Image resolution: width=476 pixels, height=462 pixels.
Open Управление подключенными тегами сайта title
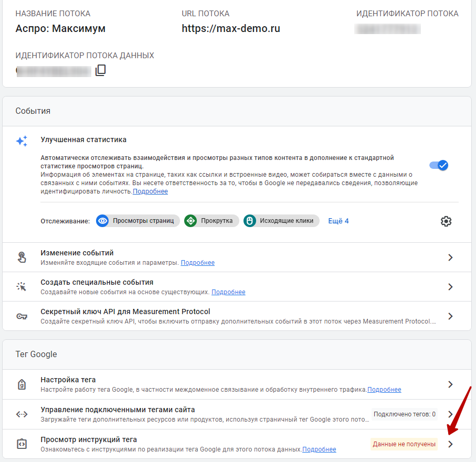click(x=118, y=410)
